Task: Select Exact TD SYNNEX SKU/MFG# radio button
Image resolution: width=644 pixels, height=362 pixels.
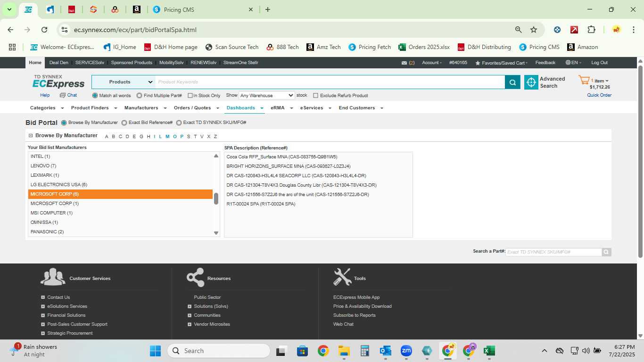Action: coord(179,123)
